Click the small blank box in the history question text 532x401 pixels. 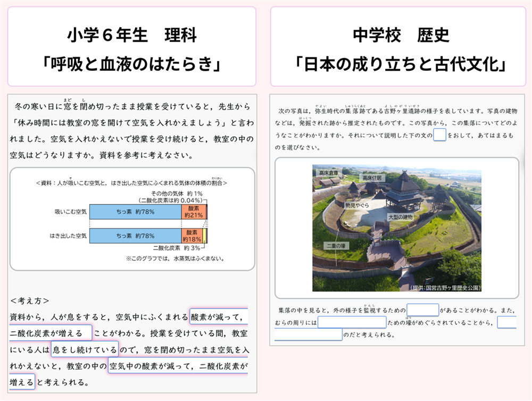(x=439, y=135)
